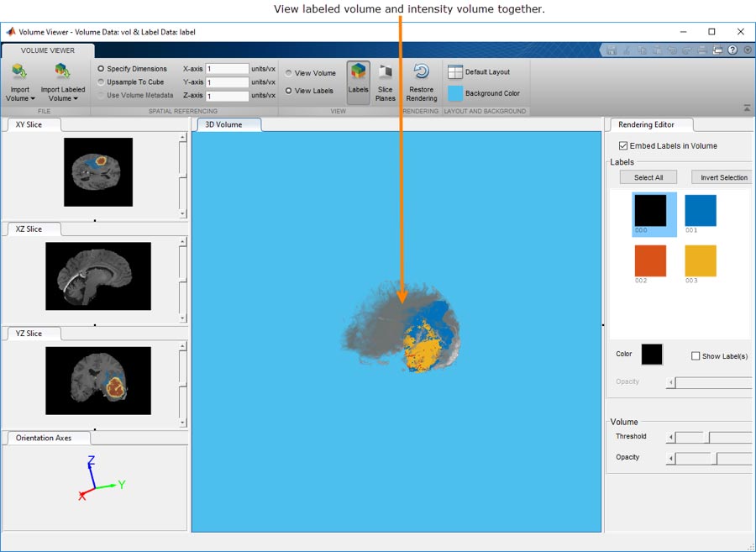Apply the Default Layout
Viewport: 756px width, 552px height.
[479, 72]
